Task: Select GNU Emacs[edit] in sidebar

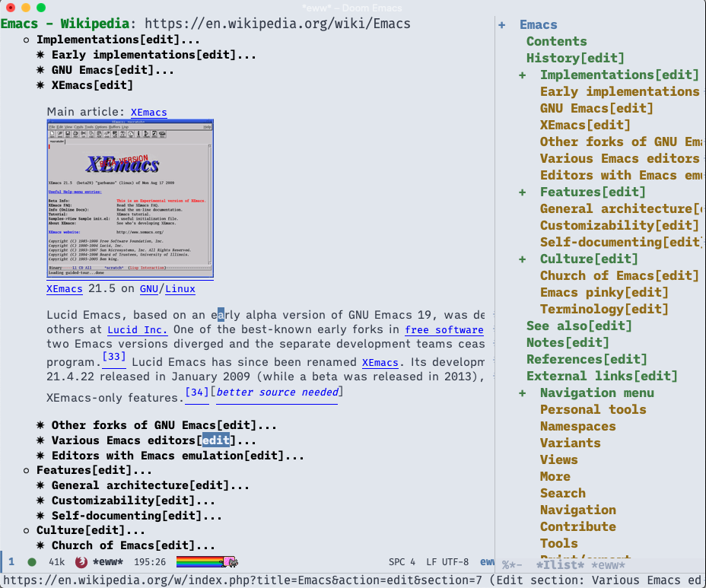Action: [x=596, y=109]
